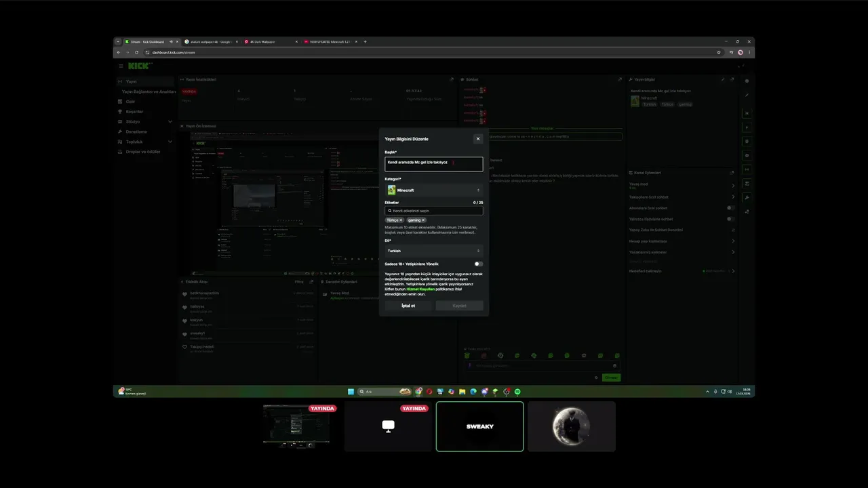This screenshot has height=488, width=868.
Task: Open Başarılar in the sidebar
Action: click(134, 112)
